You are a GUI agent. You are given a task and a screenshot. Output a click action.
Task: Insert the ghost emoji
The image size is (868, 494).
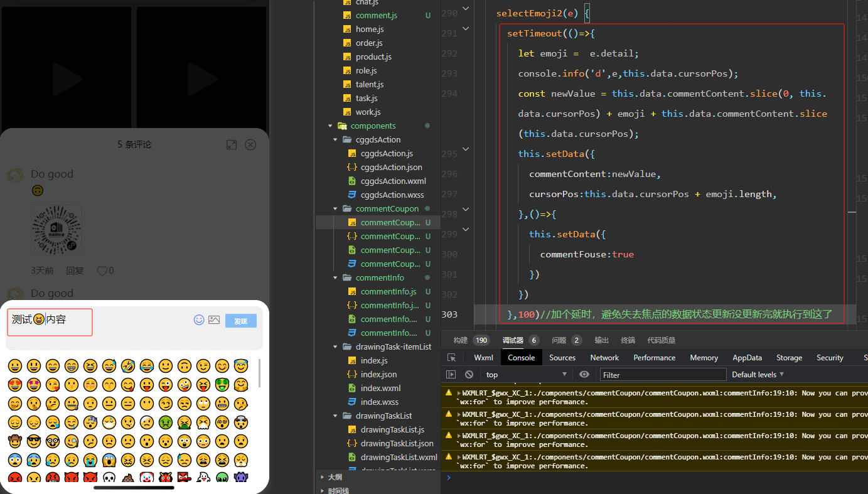tap(203, 478)
